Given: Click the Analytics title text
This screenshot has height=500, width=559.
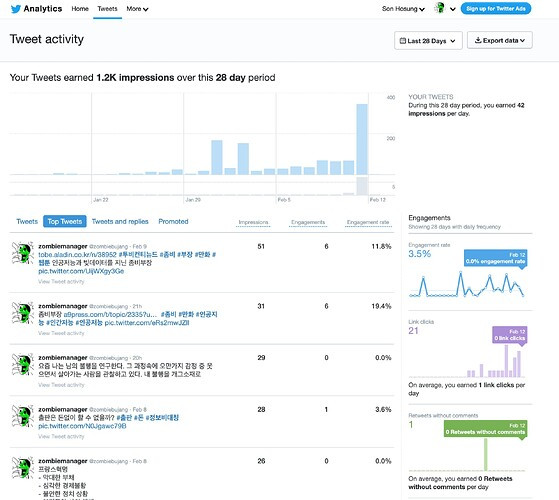Looking at the screenshot, I should coord(43,9).
